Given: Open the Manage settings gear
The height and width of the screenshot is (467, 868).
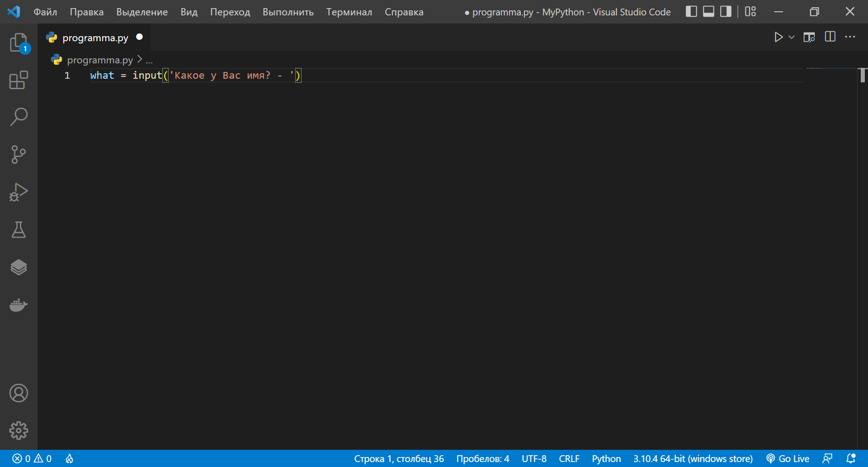Looking at the screenshot, I should tap(19, 430).
